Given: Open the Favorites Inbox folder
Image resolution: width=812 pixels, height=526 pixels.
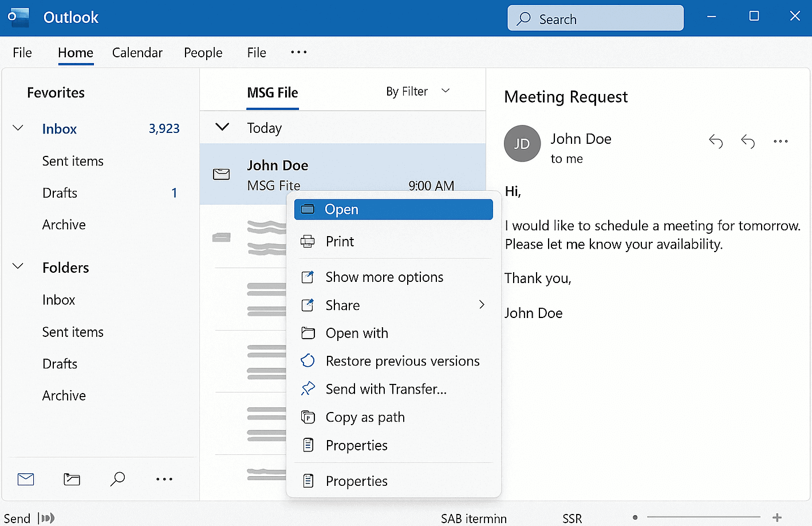Looking at the screenshot, I should pos(60,129).
